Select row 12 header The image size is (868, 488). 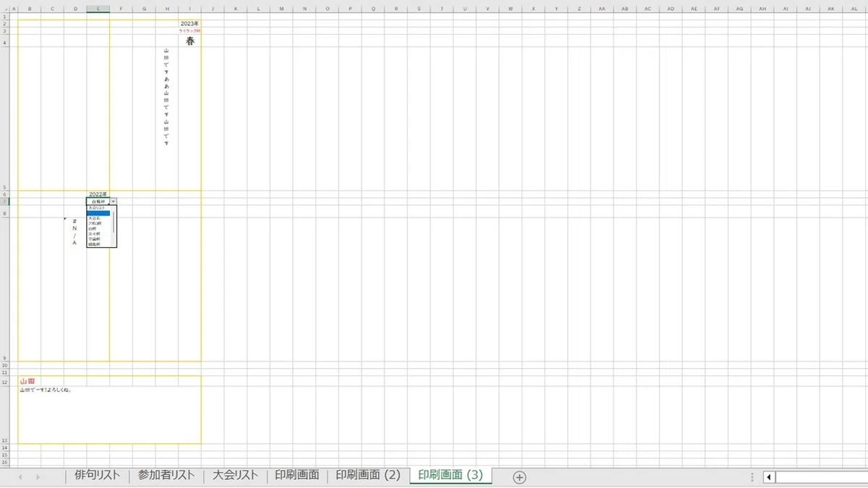[6, 381]
